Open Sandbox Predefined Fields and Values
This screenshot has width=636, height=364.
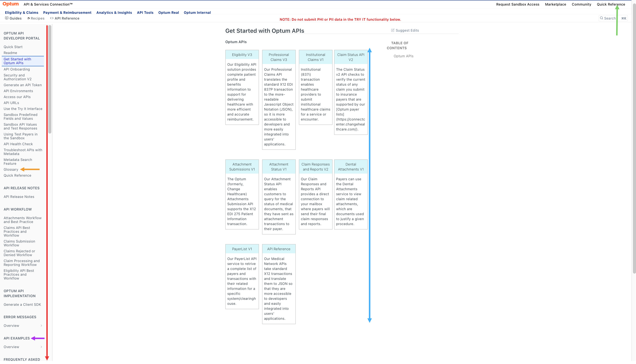tap(20, 116)
